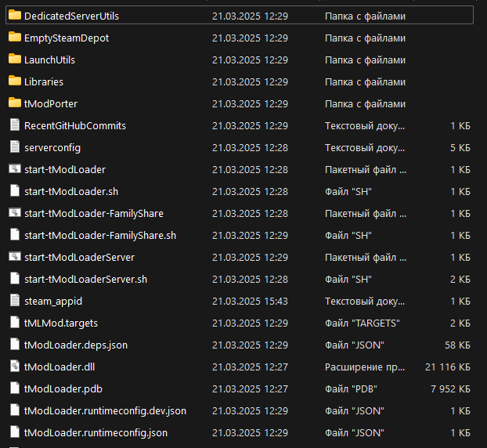Viewport: 487px width, 448px height.
Task: Select the tModLoader.runtimeconfig.json file name
Action: (x=96, y=432)
